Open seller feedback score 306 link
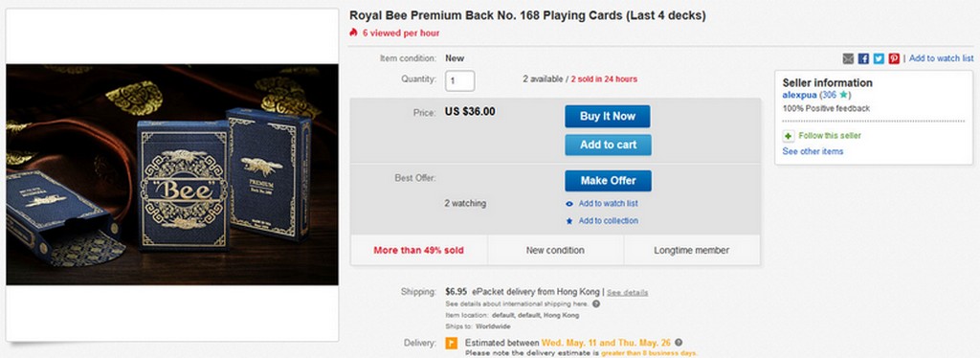980x358 pixels. 829,95
